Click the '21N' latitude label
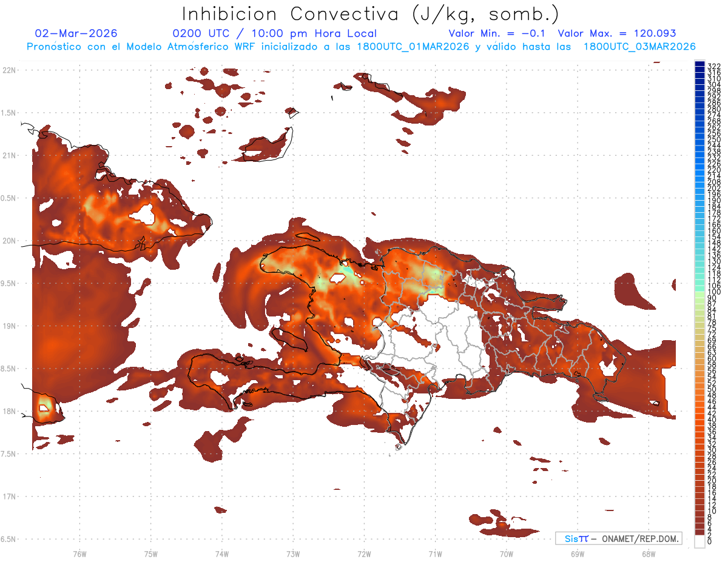The height and width of the screenshot is (562, 728). (9, 155)
